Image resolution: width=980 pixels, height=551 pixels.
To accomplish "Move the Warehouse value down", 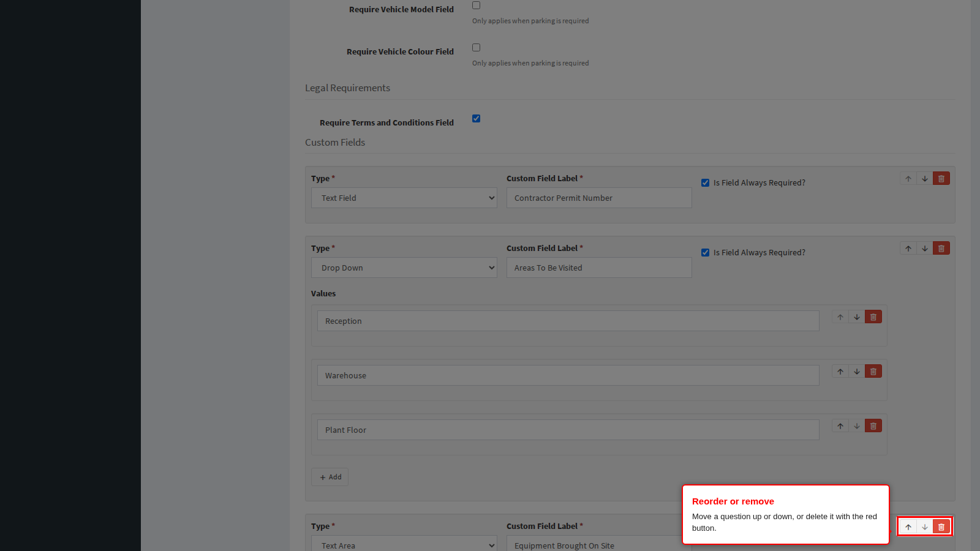I will [857, 372].
